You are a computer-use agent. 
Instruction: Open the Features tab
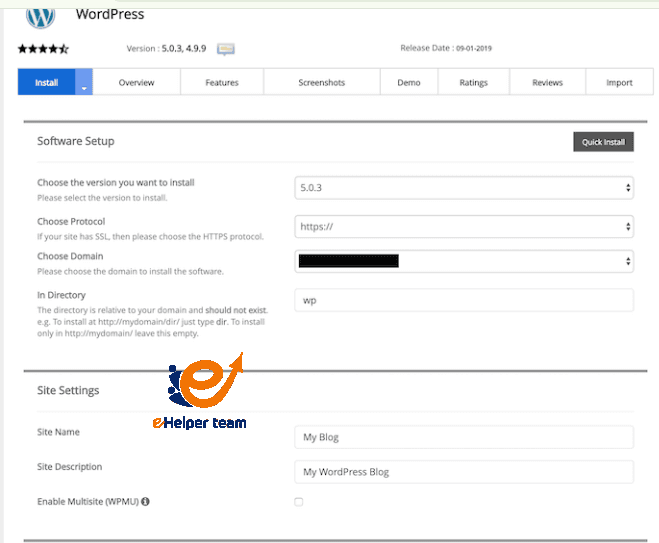[x=222, y=82]
